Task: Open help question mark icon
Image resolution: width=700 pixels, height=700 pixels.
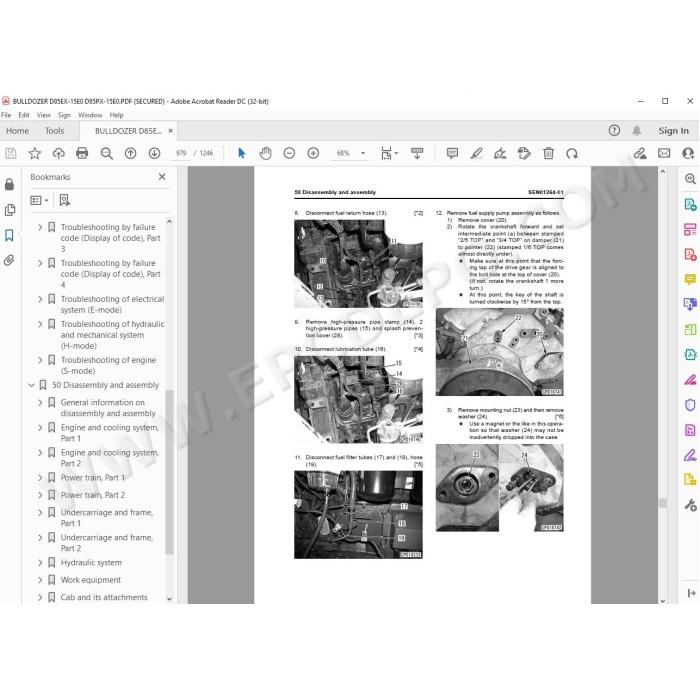Action: pos(614,130)
